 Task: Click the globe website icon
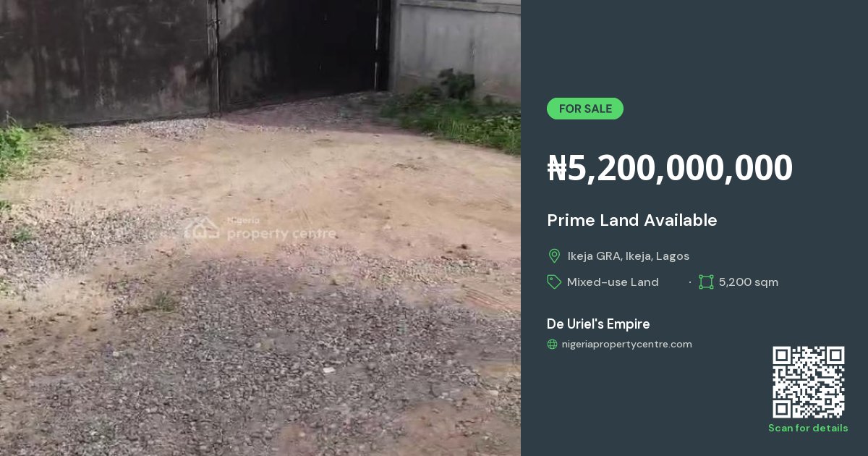pyautogui.click(x=552, y=345)
